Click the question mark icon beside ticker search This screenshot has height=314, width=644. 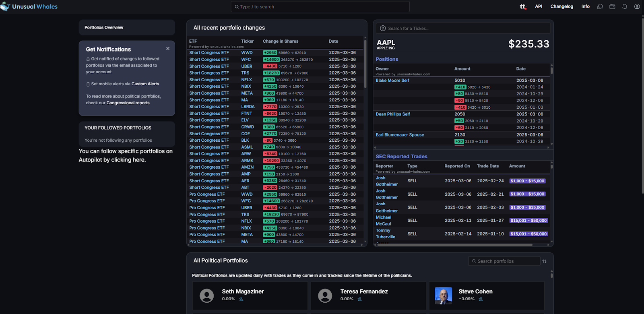383,29
